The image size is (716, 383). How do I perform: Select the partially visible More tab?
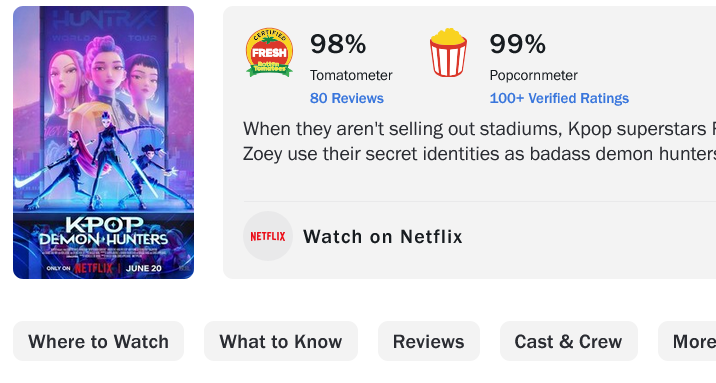click(687, 341)
